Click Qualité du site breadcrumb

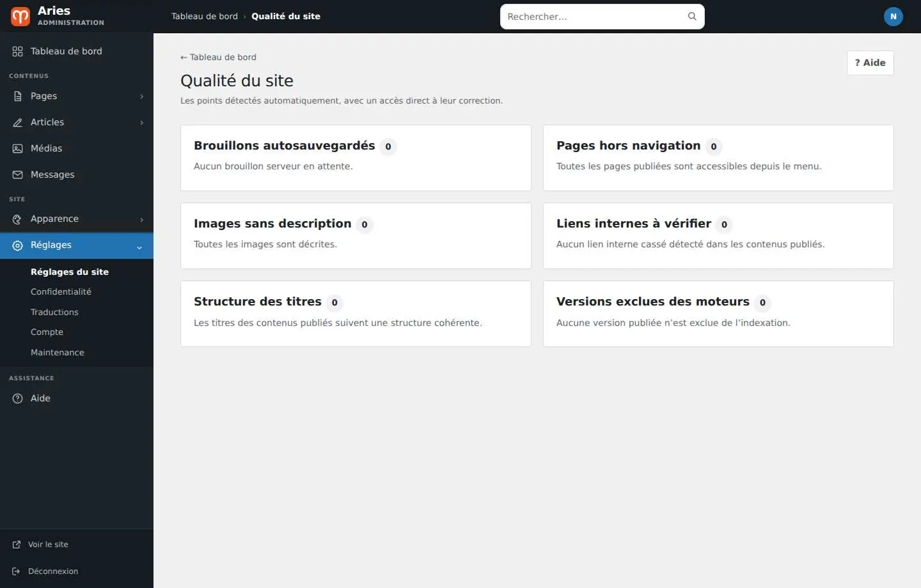(x=286, y=17)
